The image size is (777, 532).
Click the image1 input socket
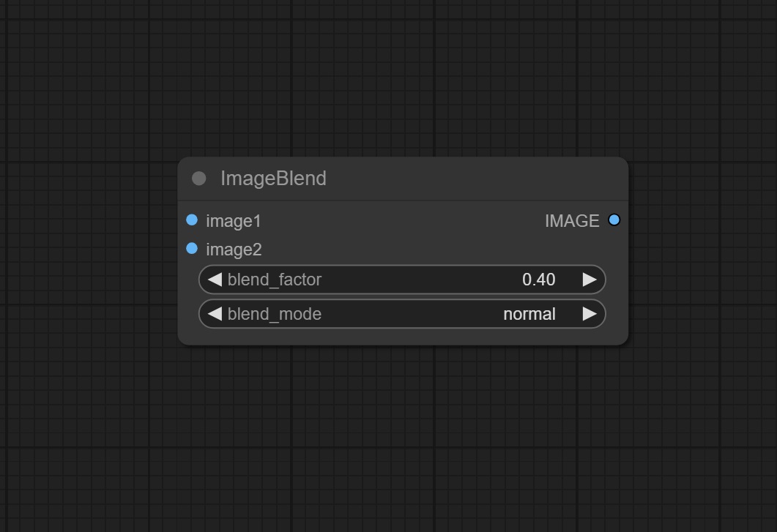192,220
